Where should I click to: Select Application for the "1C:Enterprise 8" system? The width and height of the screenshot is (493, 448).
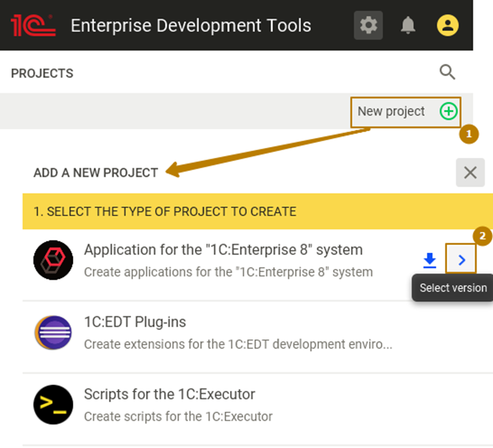(x=223, y=250)
